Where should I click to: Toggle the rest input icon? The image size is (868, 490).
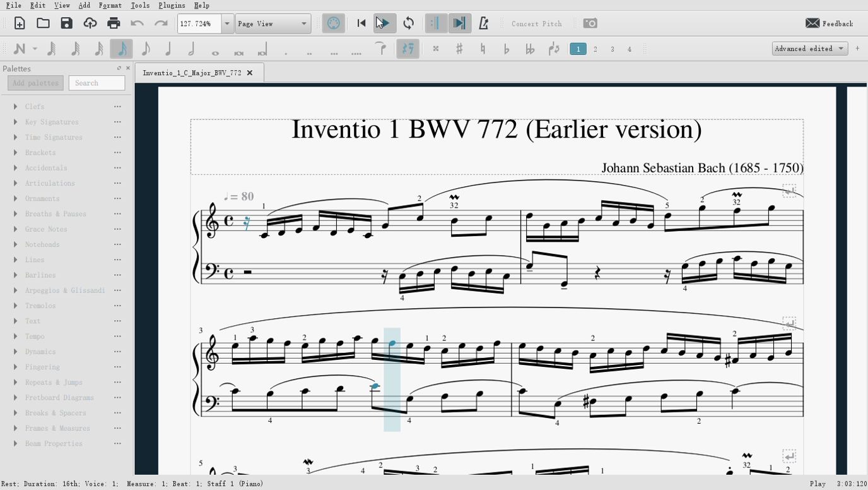[408, 49]
